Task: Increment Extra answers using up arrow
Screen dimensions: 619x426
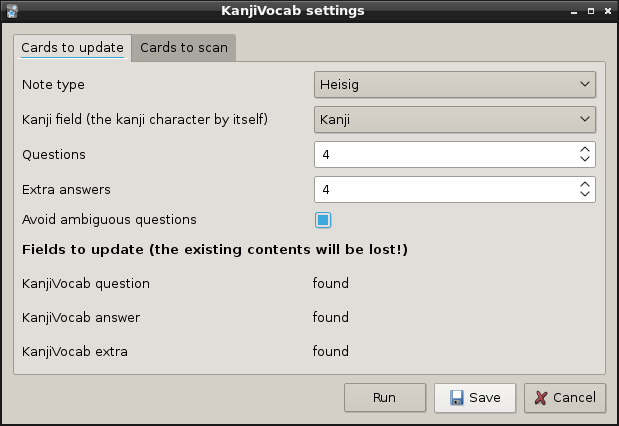Action: (x=585, y=185)
